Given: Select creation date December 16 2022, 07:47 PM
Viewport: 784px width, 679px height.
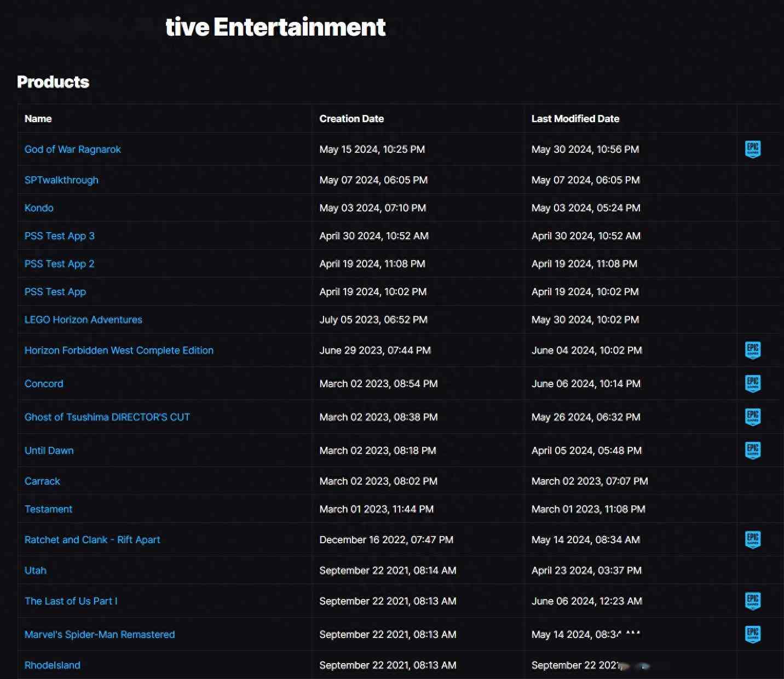Looking at the screenshot, I should (387, 540).
